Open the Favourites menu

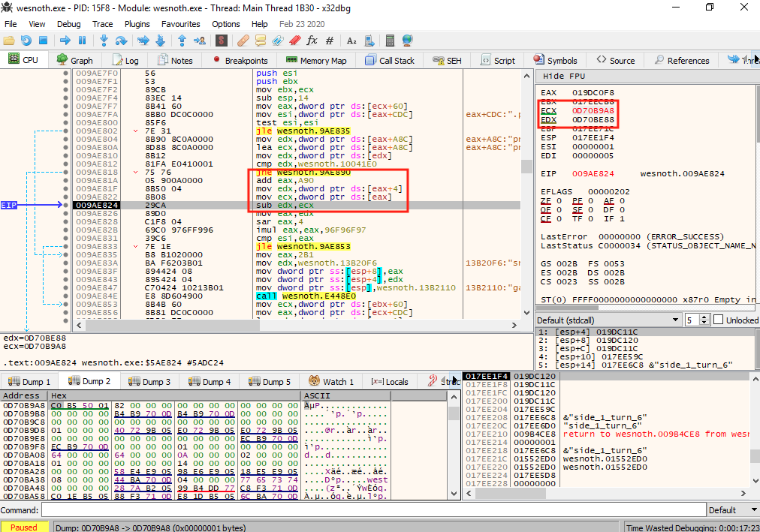point(181,24)
